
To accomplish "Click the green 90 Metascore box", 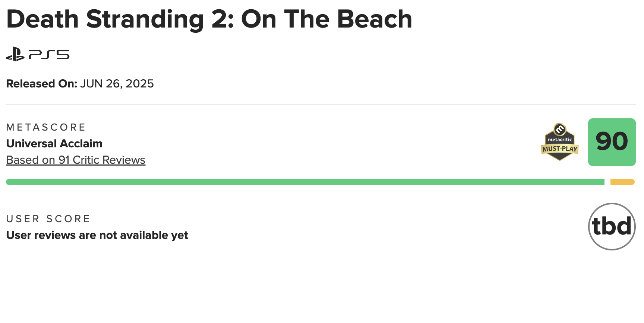I will coord(612,142).
